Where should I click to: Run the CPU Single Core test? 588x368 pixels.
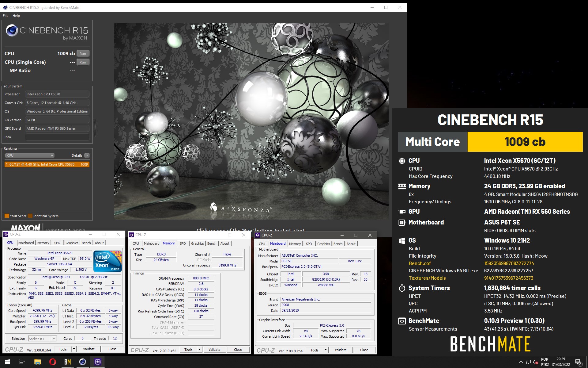click(83, 62)
